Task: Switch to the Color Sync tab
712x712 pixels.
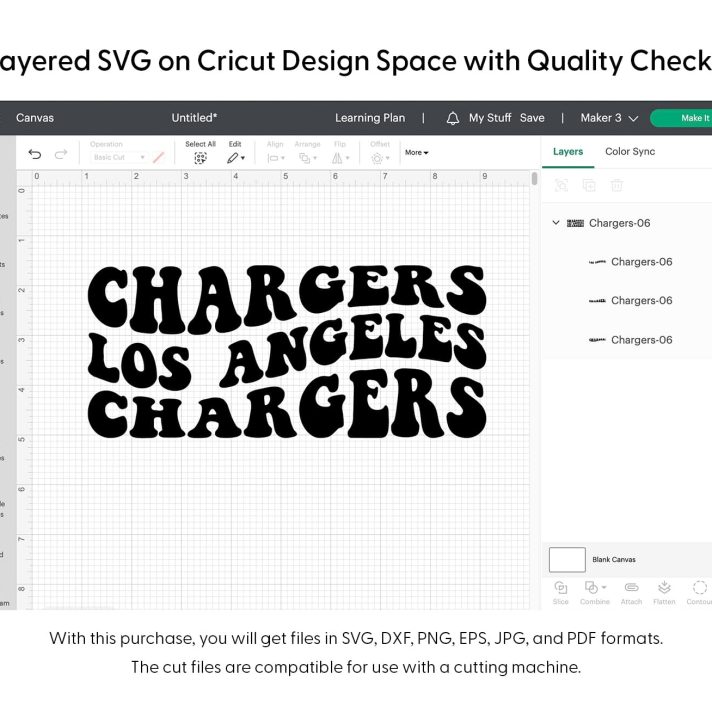Action: tap(630, 152)
